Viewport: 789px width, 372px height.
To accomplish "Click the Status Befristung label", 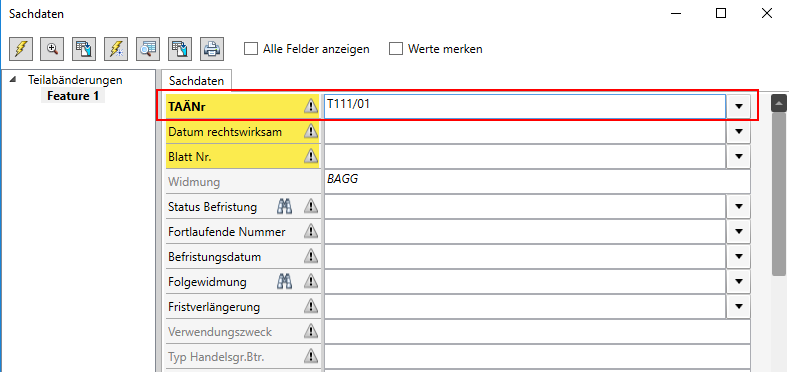I will [212, 207].
